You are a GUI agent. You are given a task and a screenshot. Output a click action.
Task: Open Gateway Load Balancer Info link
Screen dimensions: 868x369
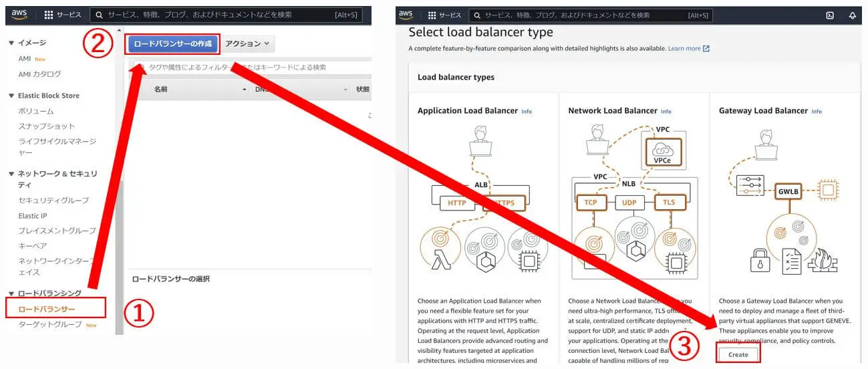coord(817,112)
